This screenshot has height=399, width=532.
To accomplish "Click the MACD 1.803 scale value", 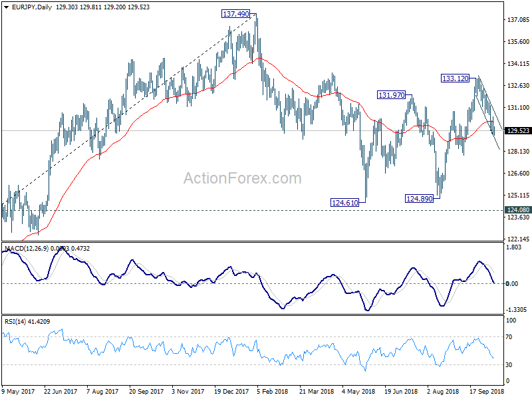I will tap(513, 247).
